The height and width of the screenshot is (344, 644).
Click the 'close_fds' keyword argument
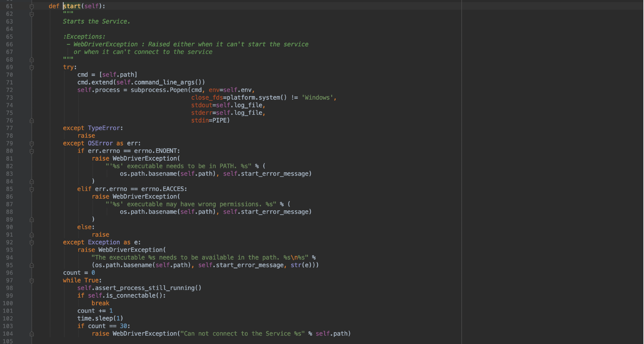pyautogui.click(x=207, y=97)
